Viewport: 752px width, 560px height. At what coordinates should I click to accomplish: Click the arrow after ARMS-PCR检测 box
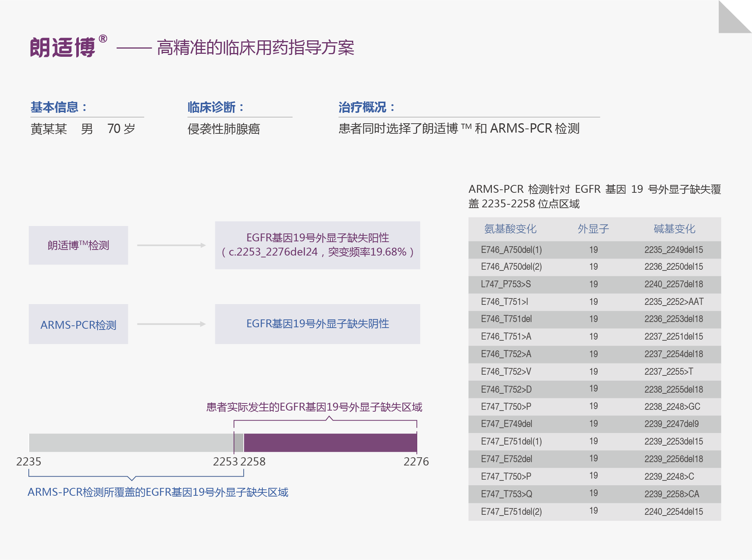click(x=172, y=324)
